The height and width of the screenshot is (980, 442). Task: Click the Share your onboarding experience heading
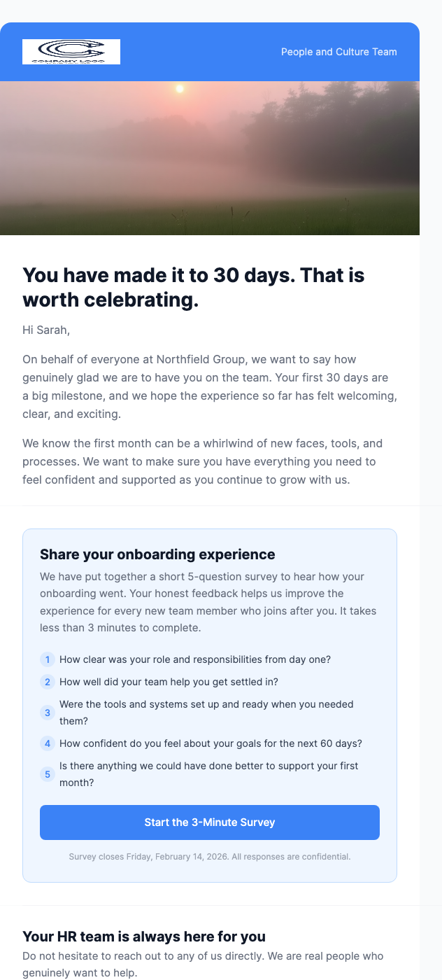157,554
